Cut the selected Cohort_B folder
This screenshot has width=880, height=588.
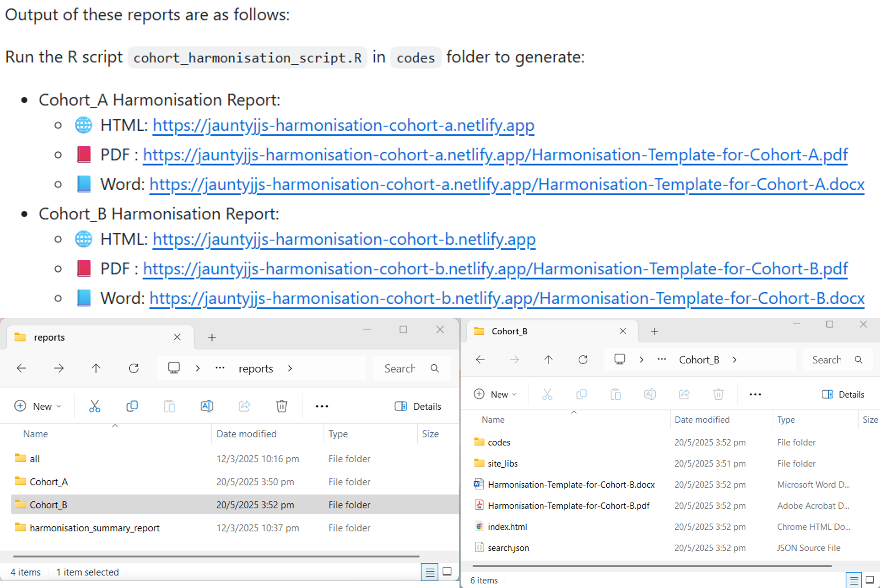95,406
